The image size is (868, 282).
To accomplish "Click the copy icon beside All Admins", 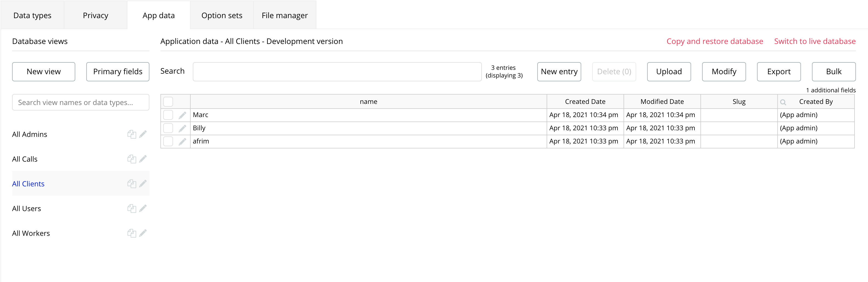I will (131, 134).
